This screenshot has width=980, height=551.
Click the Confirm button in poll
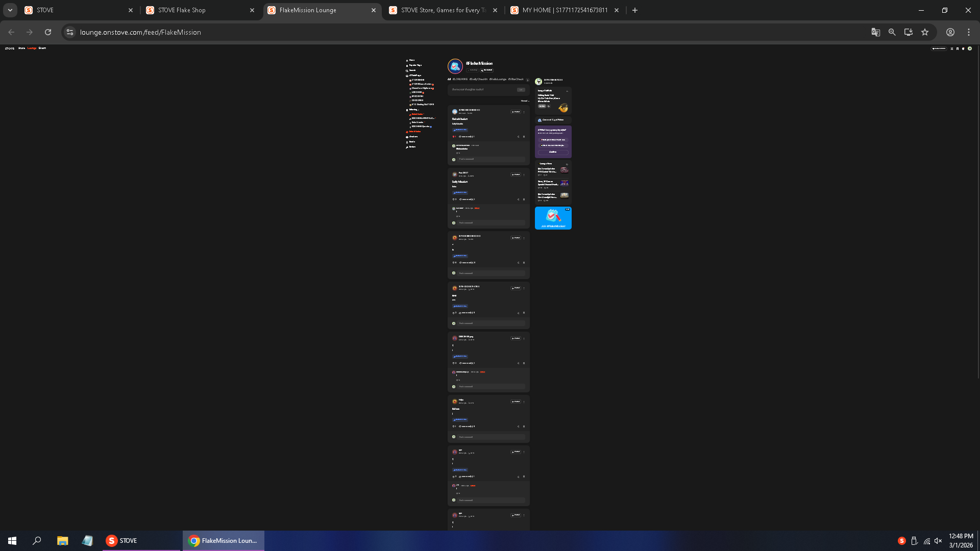553,152
